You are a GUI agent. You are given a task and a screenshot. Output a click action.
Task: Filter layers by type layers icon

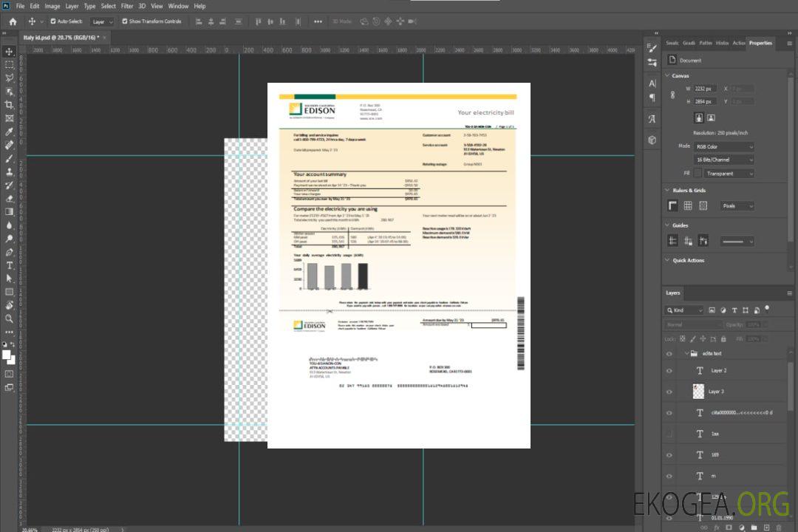(734, 310)
